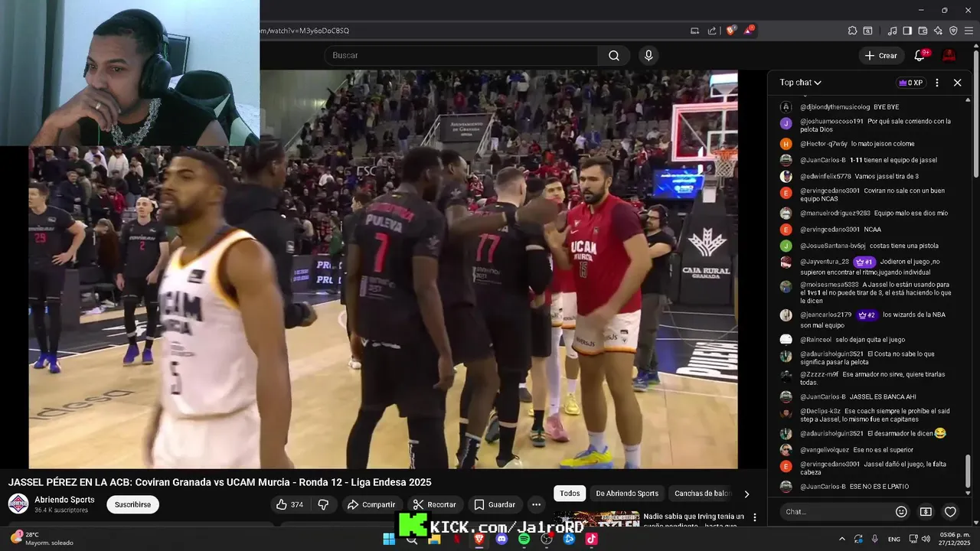Open the tab search toolbar icon

pos(867,31)
